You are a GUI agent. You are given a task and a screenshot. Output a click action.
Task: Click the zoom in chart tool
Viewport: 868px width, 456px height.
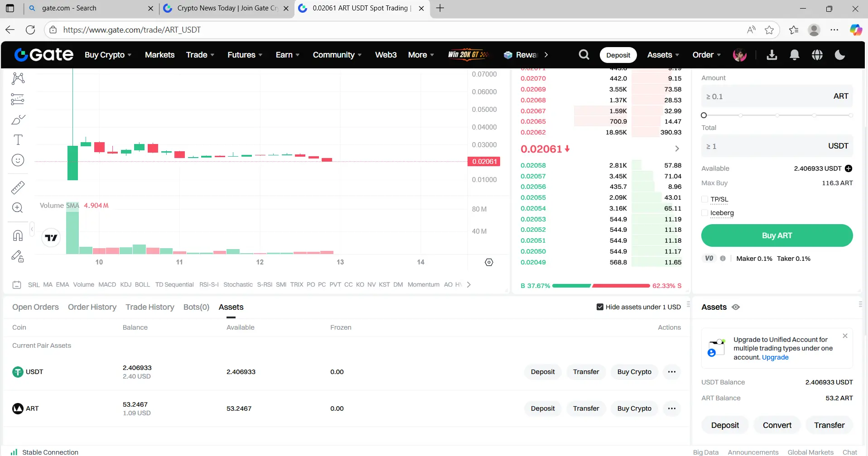(x=18, y=207)
